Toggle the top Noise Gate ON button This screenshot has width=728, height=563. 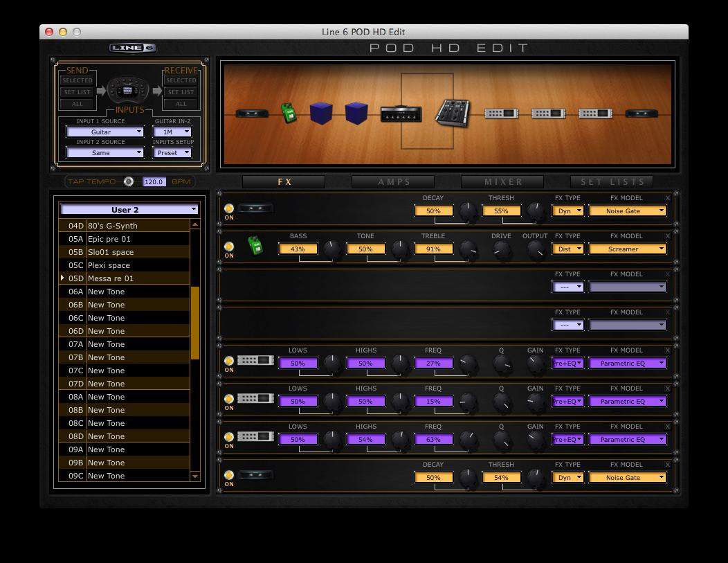point(229,208)
